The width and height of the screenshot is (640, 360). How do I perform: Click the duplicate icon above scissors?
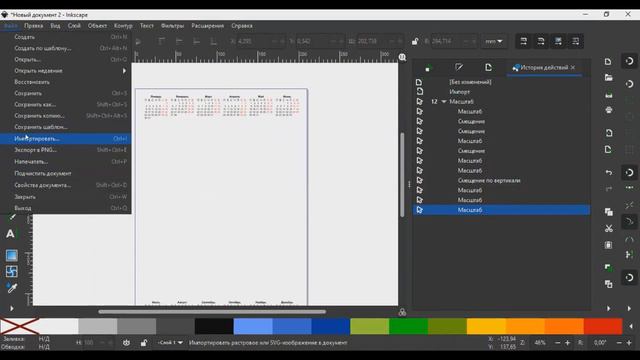(608, 211)
